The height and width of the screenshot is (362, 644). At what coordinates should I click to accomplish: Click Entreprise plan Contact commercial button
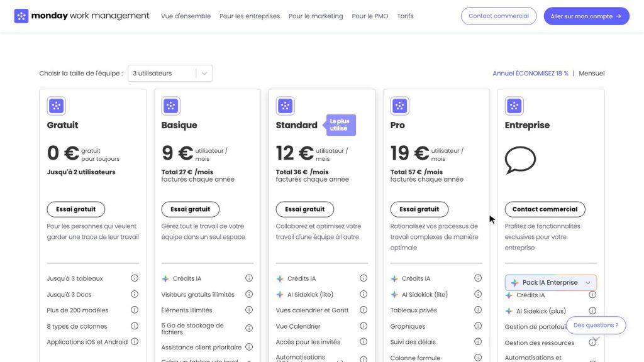coord(545,209)
